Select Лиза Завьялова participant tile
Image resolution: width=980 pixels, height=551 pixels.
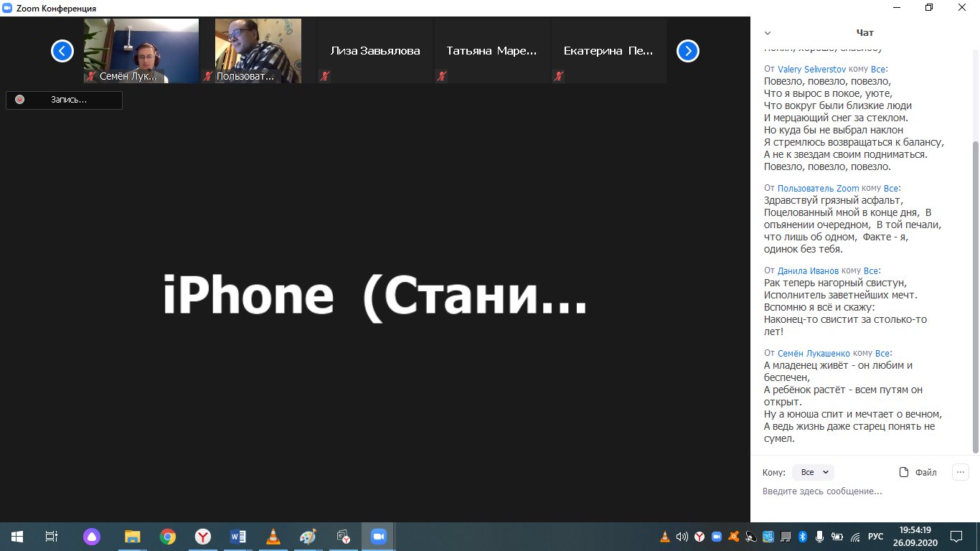375,51
